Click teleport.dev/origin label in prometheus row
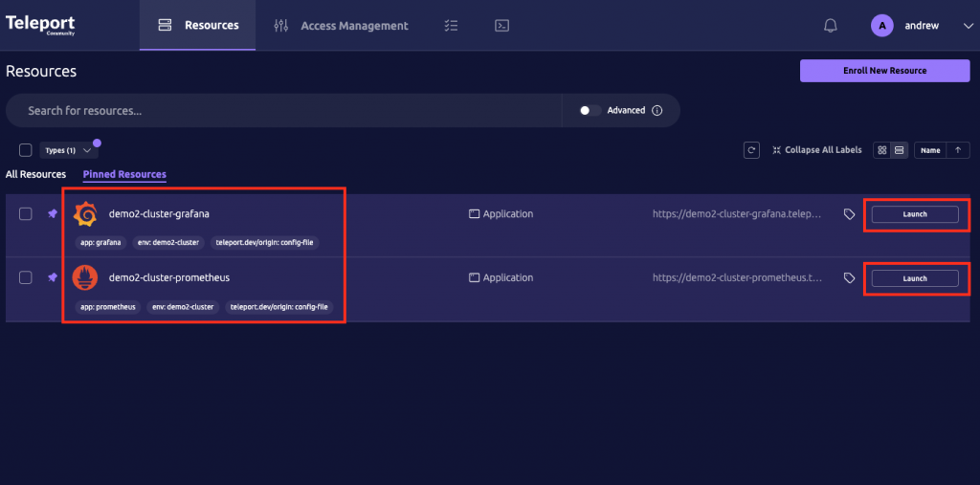Image resolution: width=980 pixels, height=485 pixels. pyautogui.click(x=279, y=307)
